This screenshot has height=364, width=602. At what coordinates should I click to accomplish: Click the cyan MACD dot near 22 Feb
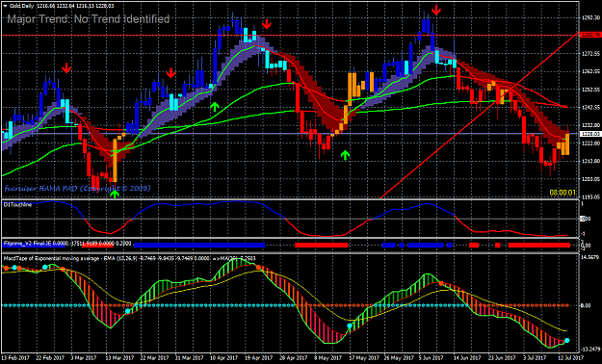point(45,267)
